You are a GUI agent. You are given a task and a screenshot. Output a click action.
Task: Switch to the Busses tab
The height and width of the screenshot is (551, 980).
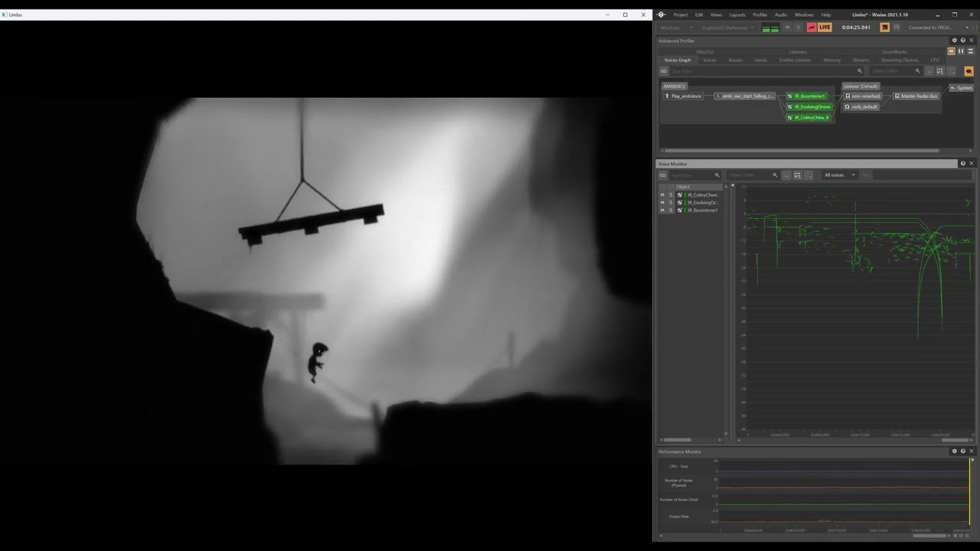pyautogui.click(x=735, y=60)
